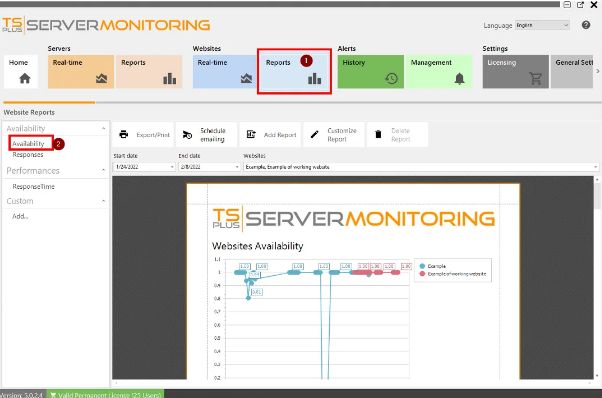This screenshot has height=398, width=602.
Task: Click the pop-out window icon
Action: pyautogui.click(x=580, y=5)
